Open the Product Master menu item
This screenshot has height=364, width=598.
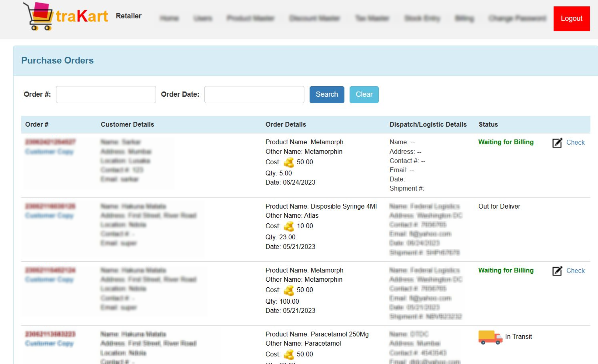coord(250,18)
